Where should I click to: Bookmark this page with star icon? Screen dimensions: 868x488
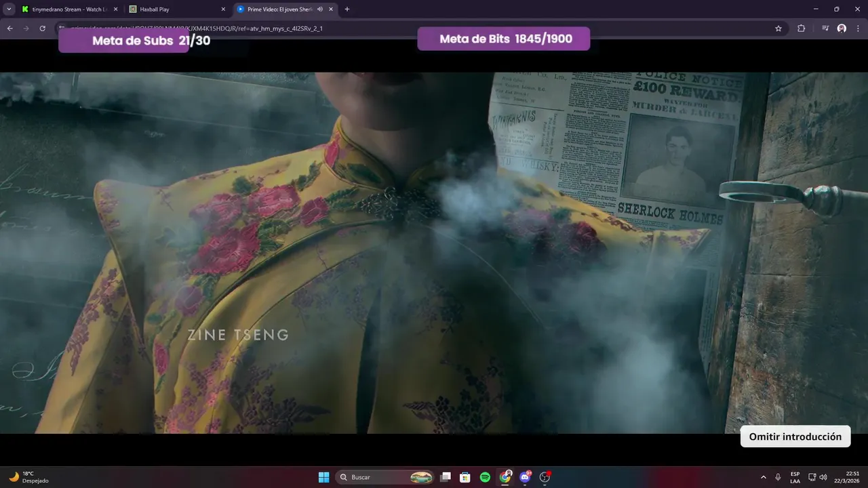(778, 28)
